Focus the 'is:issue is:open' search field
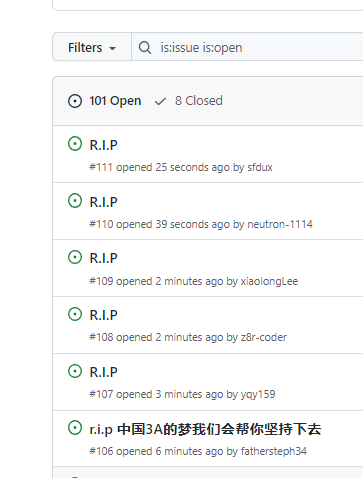This screenshot has height=478, width=363. (x=247, y=47)
